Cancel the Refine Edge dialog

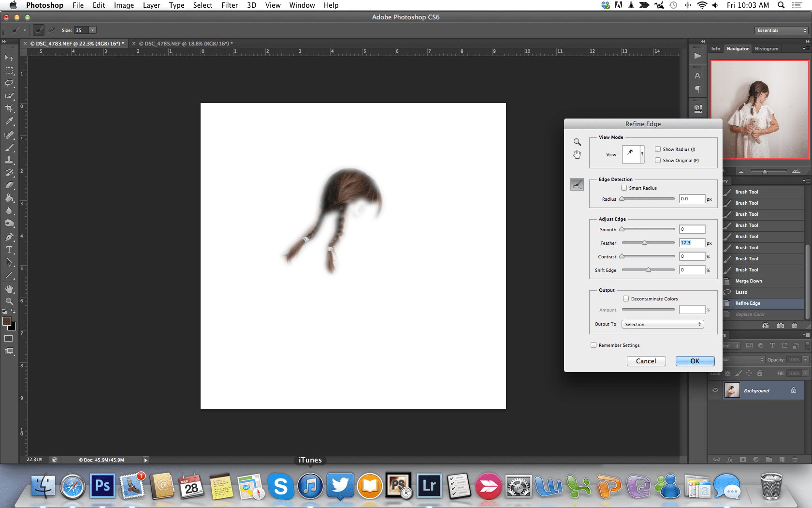click(646, 361)
